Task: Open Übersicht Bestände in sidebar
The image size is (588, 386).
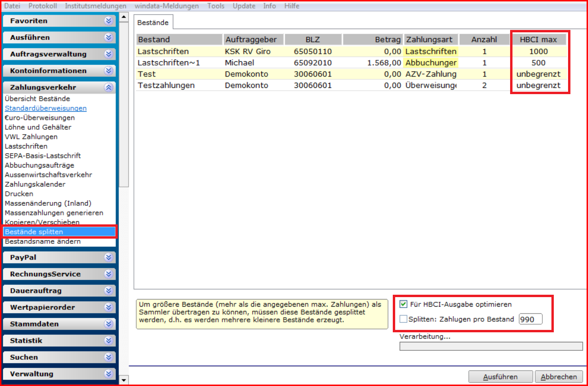Action: (x=38, y=99)
